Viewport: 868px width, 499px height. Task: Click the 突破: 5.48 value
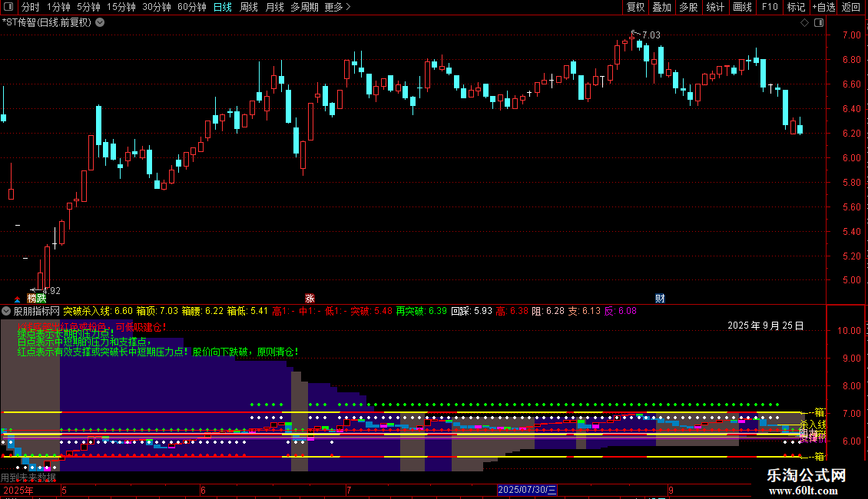tap(372, 311)
